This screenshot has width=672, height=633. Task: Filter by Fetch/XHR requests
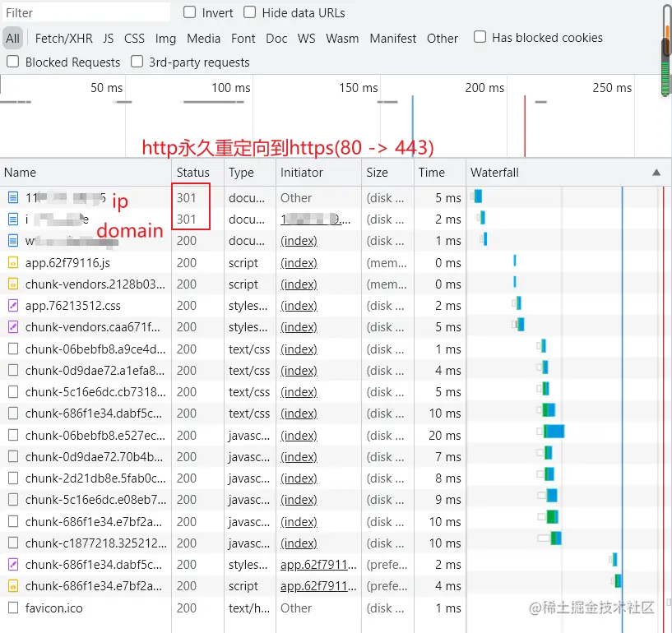pyautogui.click(x=64, y=38)
